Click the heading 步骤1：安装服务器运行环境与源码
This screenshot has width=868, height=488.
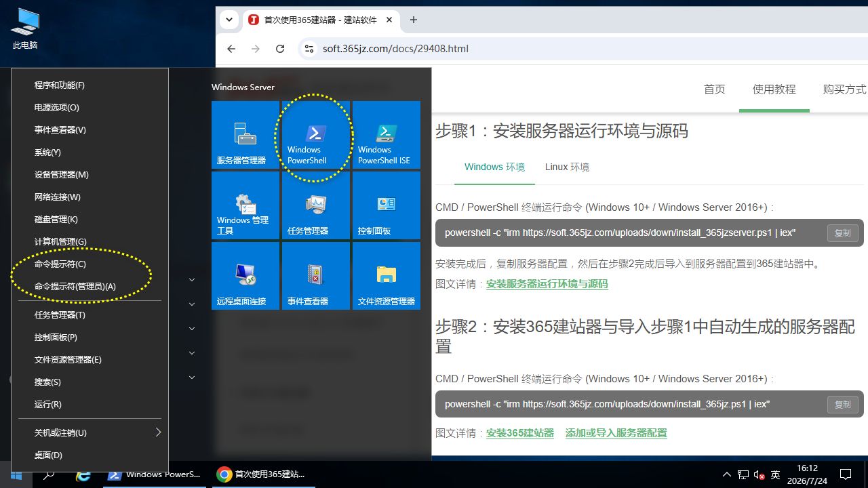tap(561, 130)
